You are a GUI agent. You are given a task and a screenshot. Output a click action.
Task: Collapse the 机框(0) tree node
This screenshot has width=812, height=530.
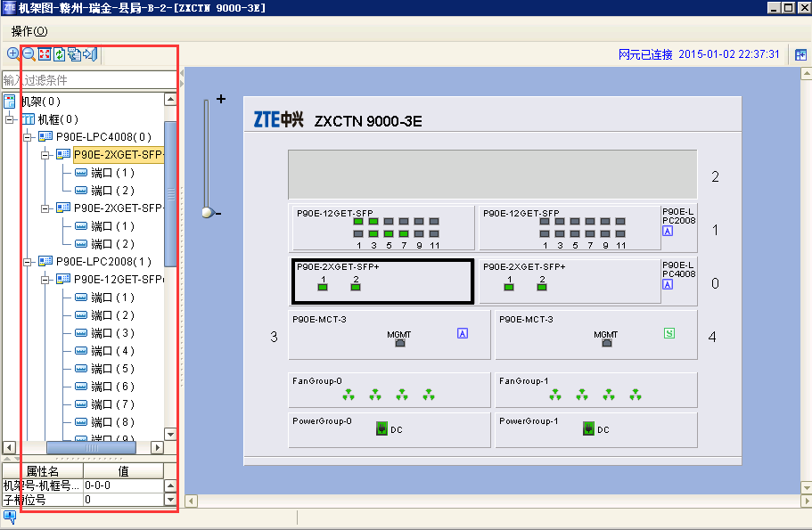click(x=10, y=119)
